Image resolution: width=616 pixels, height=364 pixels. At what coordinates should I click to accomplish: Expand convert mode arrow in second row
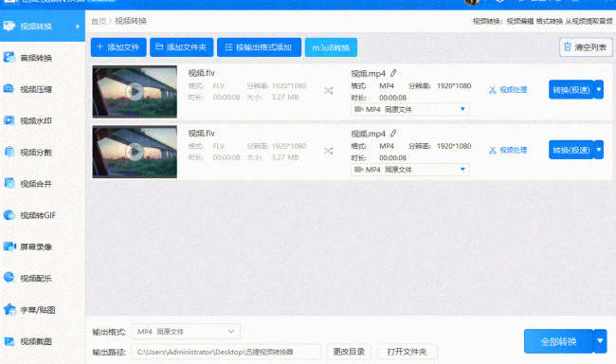pos(599,150)
